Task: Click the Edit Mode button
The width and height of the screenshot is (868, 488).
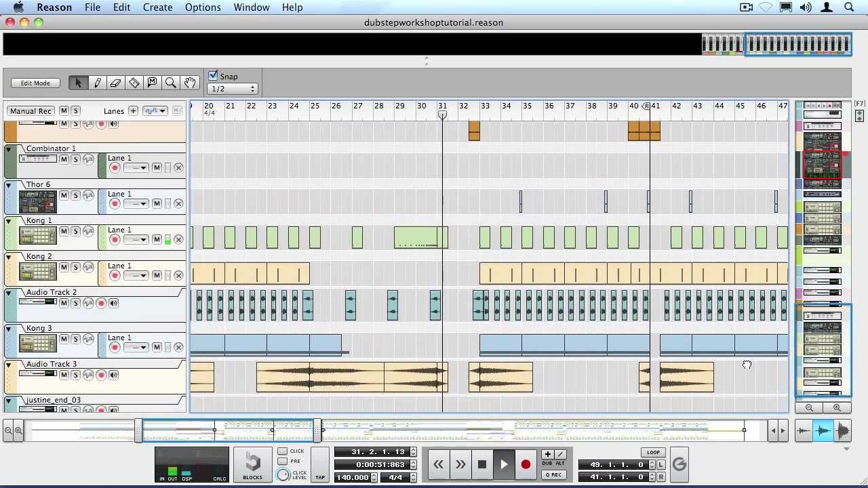Action: 35,83
